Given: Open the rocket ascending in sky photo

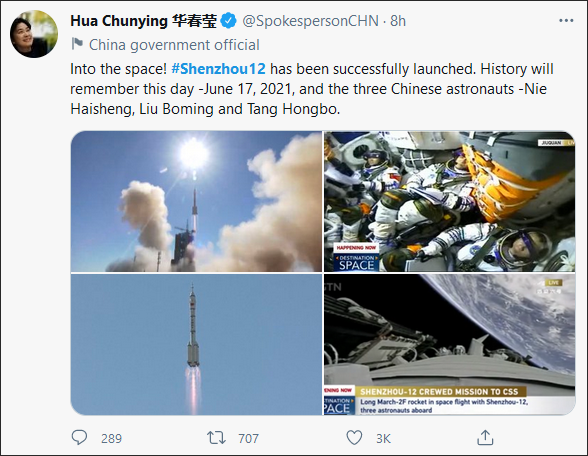Looking at the screenshot, I should click(x=196, y=344).
